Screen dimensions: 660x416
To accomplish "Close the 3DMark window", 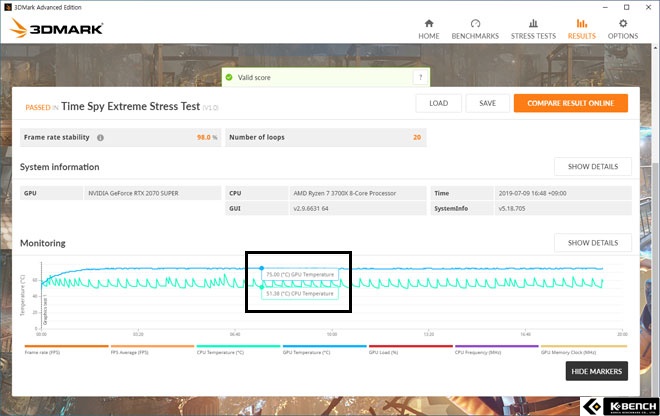I will (648, 7).
